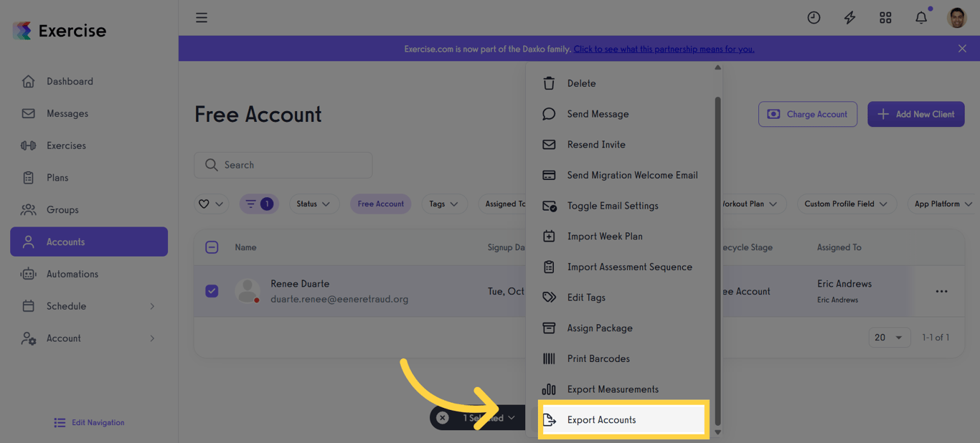Change page size using the 20 selector

tap(890, 337)
